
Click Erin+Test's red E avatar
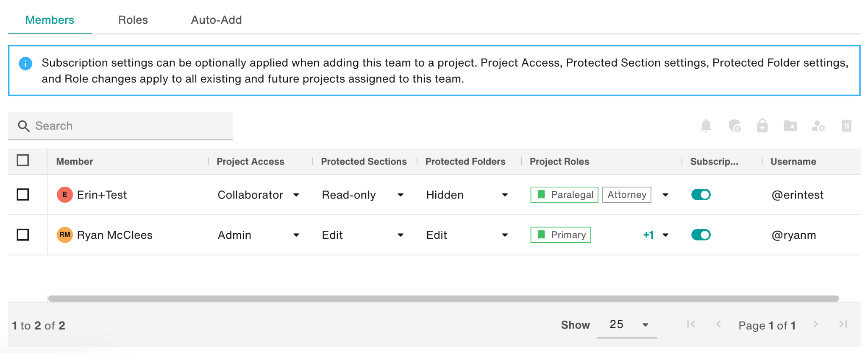[65, 195]
